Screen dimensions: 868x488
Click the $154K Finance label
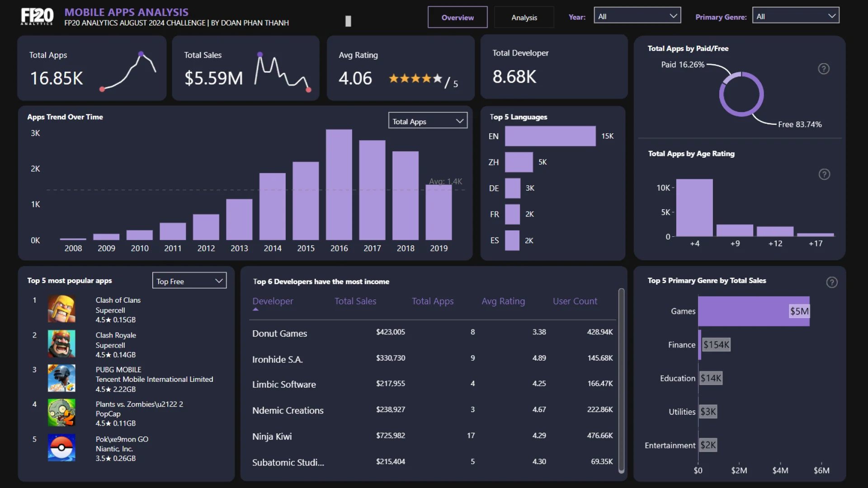716,345
